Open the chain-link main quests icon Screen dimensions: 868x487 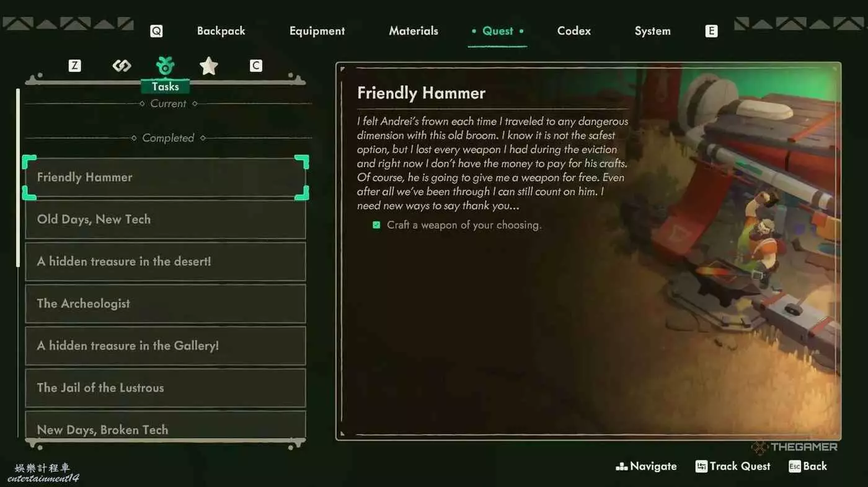pos(122,66)
